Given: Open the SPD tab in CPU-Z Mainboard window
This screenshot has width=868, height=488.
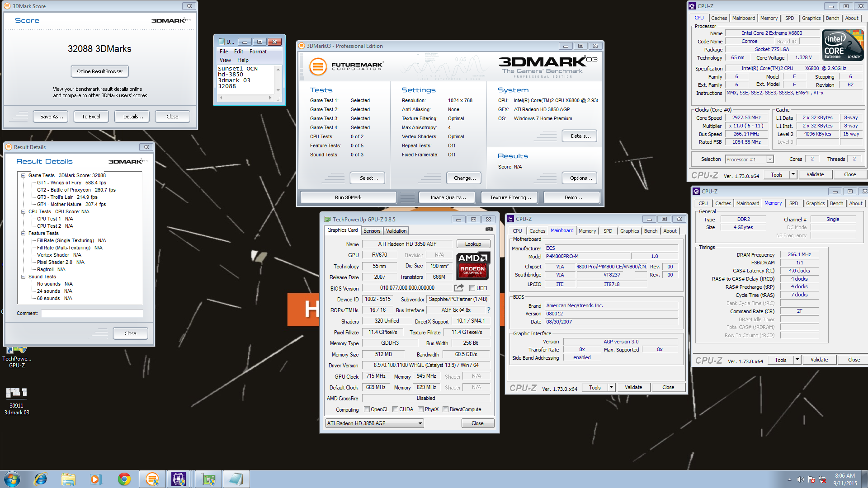Looking at the screenshot, I should pyautogui.click(x=608, y=231).
